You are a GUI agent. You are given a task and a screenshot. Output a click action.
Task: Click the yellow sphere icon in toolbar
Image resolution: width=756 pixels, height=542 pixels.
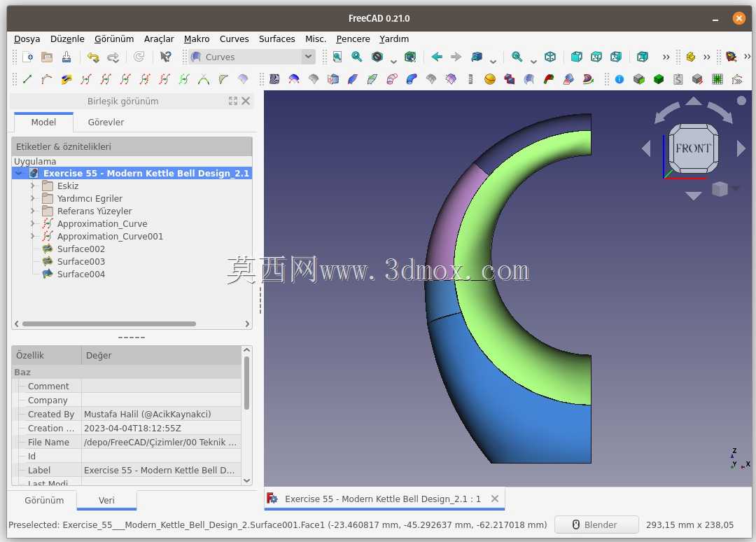490,79
